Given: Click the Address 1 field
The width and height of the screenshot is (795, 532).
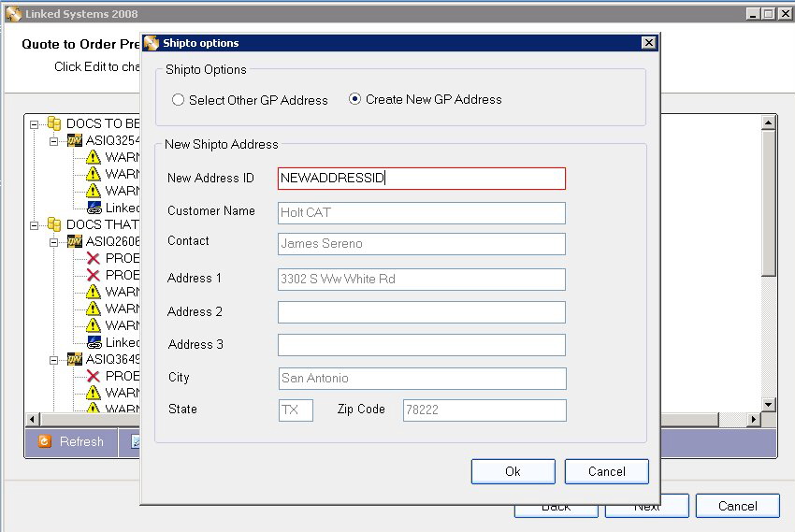Looking at the screenshot, I should (x=422, y=280).
